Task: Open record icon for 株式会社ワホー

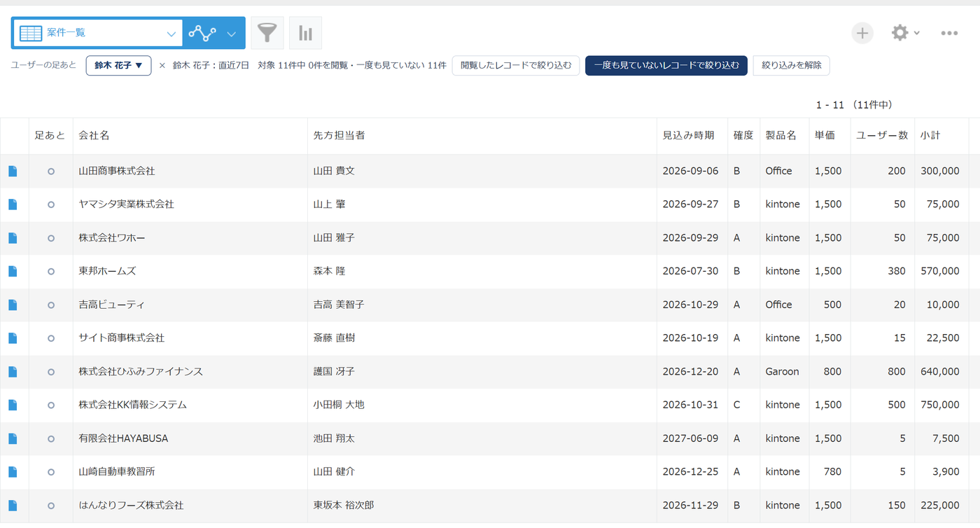Action: (13, 238)
